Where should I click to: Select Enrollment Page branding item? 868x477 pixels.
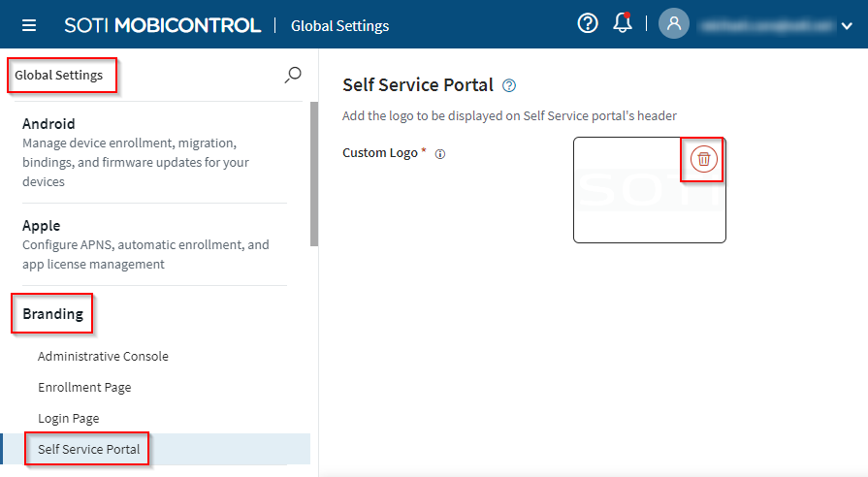[84, 388]
